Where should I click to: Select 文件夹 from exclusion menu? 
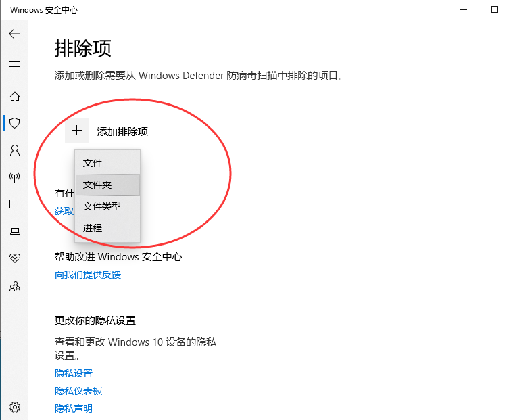click(x=107, y=185)
